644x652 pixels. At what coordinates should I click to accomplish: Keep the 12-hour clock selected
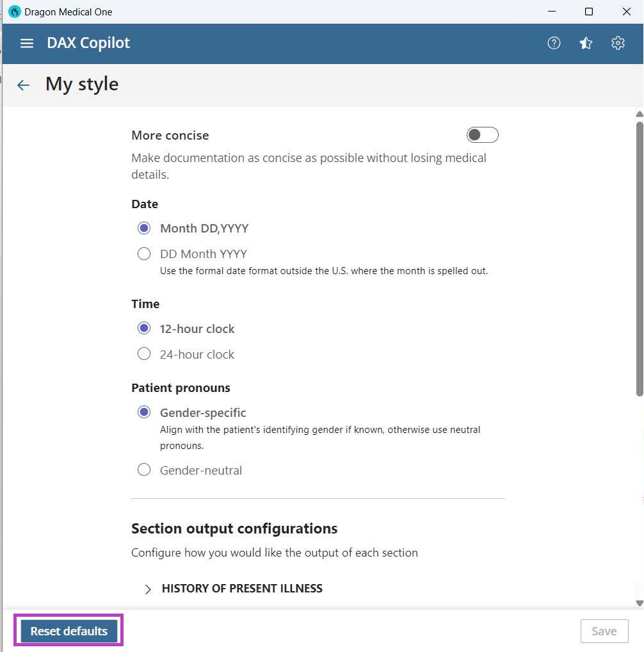coord(144,328)
